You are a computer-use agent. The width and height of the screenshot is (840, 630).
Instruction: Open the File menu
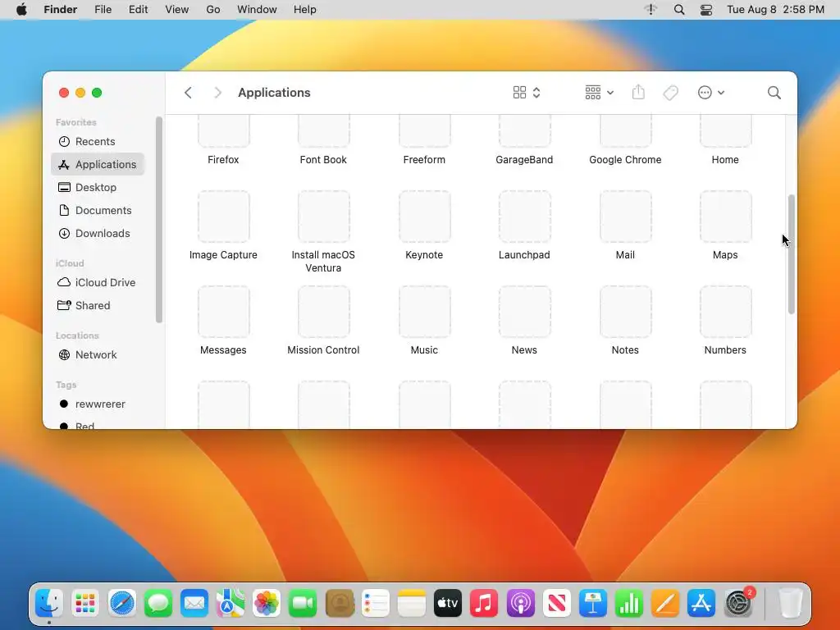[x=103, y=10]
